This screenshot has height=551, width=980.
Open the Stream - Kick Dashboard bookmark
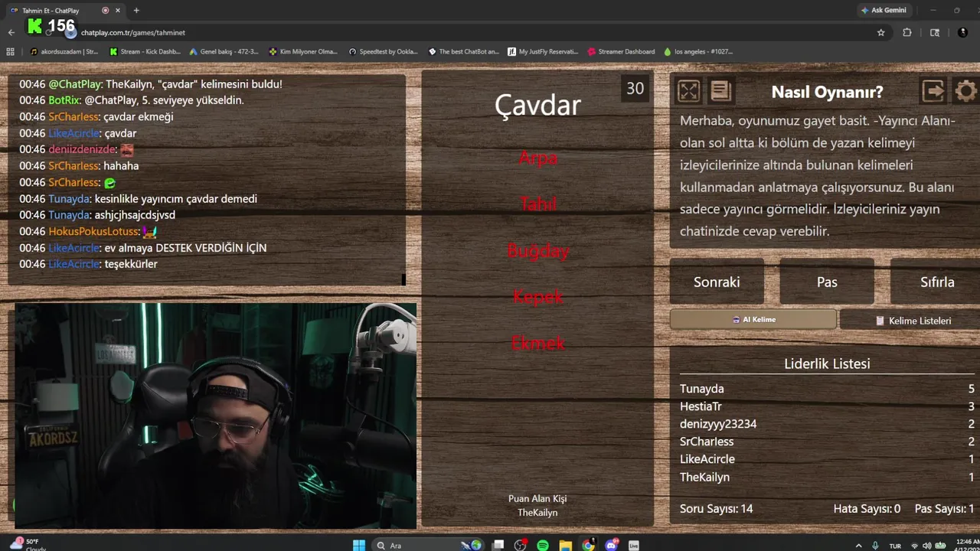(x=145, y=52)
